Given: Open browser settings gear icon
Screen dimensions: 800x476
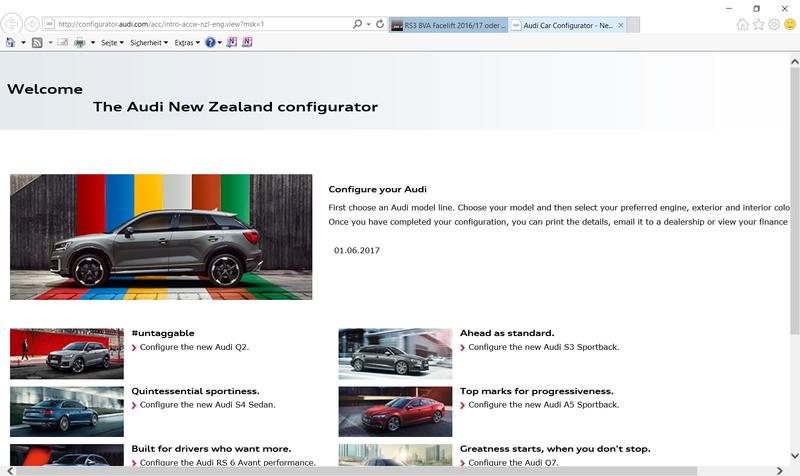Looking at the screenshot, I should tap(773, 24).
